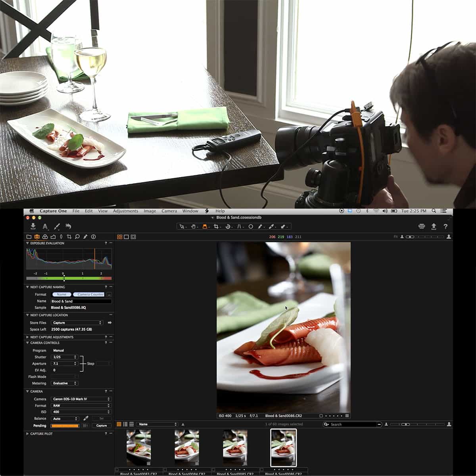
Task: Switch browser to list view toggle
Action: pos(126,424)
